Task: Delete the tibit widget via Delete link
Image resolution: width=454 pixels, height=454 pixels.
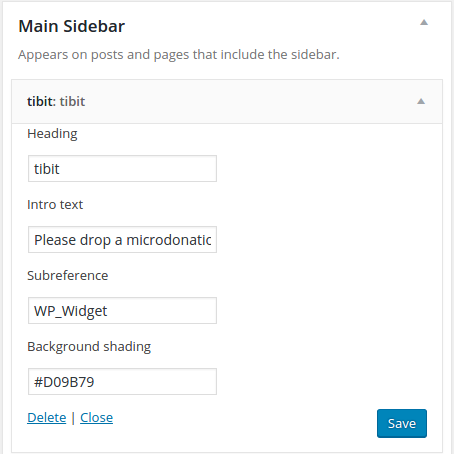Action: click(47, 418)
